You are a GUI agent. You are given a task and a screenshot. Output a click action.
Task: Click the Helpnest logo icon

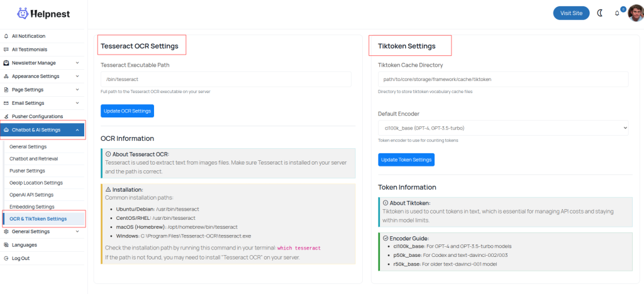[23, 13]
